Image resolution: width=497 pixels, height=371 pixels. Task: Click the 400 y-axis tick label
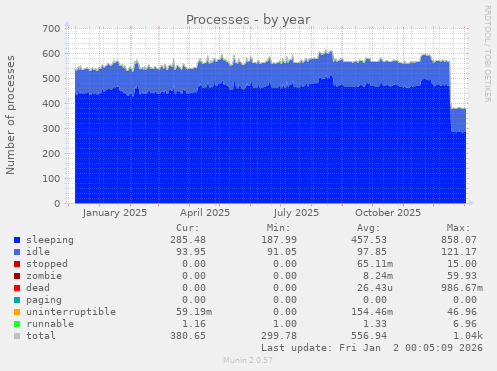[x=51, y=104]
